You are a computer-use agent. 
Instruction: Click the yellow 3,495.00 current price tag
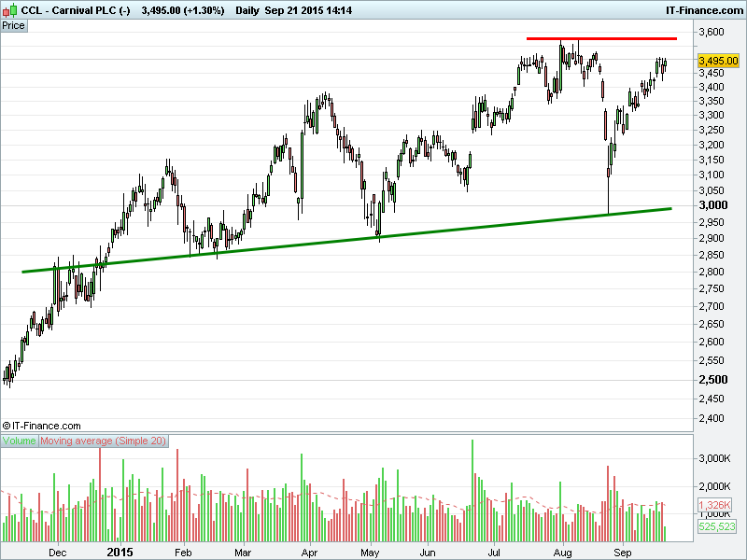pyautogui.click(x=718, y=60)
